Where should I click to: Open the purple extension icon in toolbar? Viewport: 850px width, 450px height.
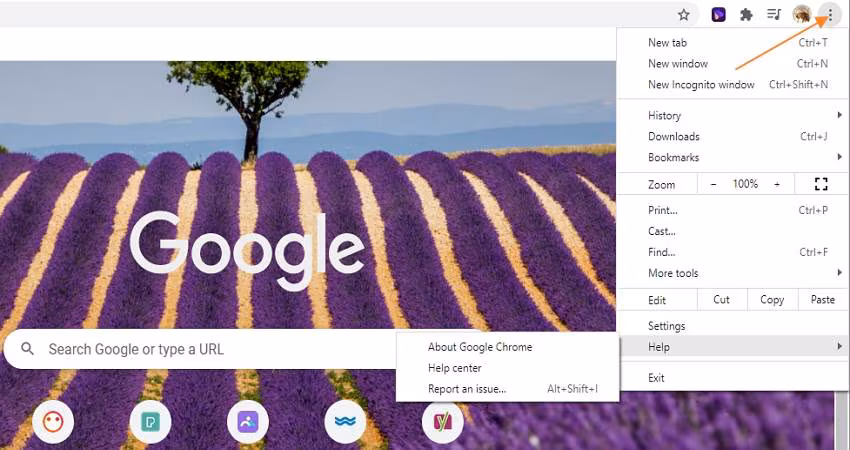coord(718,15)
